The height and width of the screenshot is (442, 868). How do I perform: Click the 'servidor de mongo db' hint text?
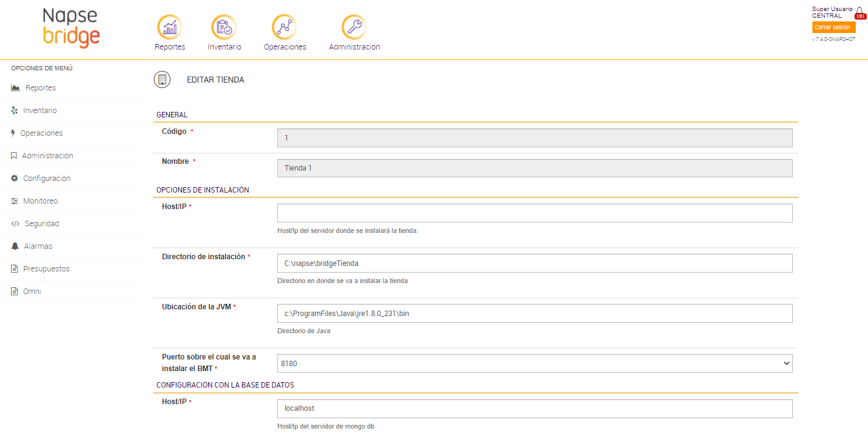pos(326,427)
